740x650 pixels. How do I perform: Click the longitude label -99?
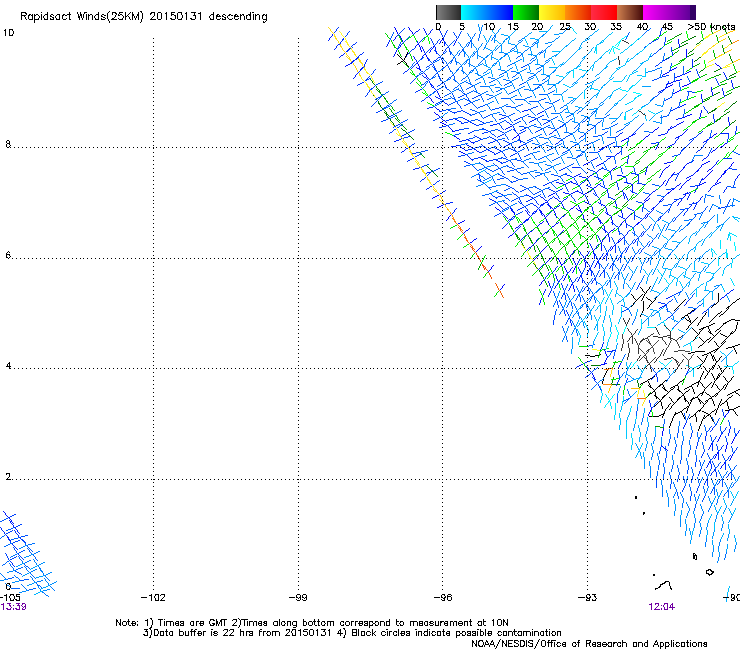click(298, 598)
